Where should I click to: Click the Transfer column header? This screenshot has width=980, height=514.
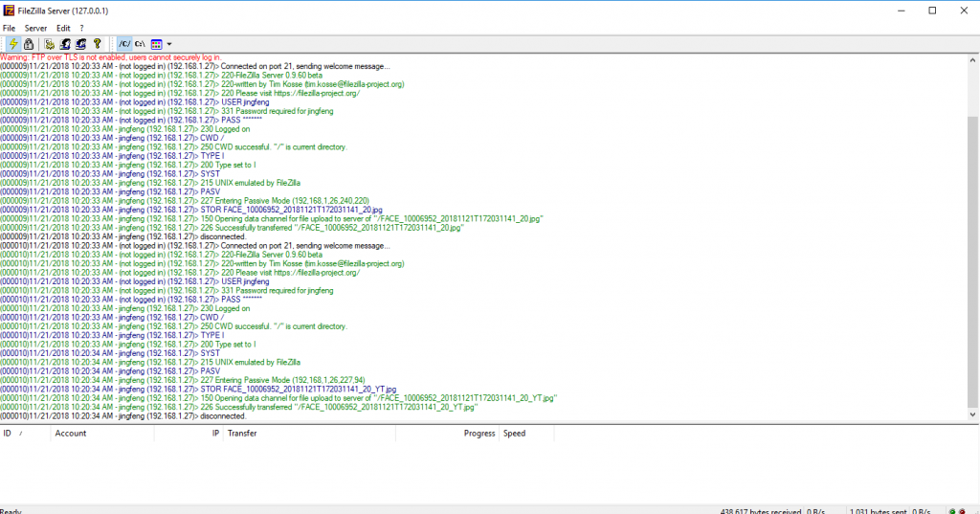[x=309, y=434]
